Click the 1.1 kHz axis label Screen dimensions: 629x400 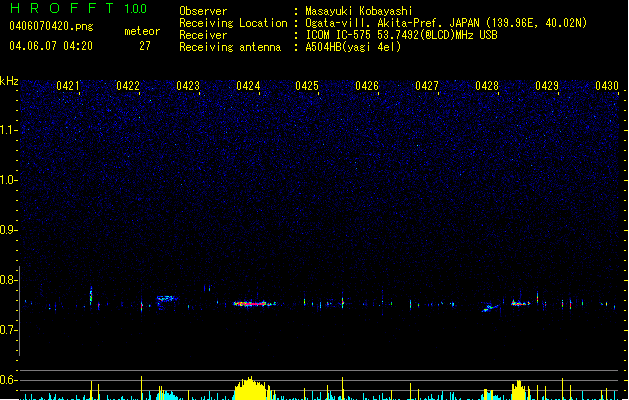coord(8,130)
